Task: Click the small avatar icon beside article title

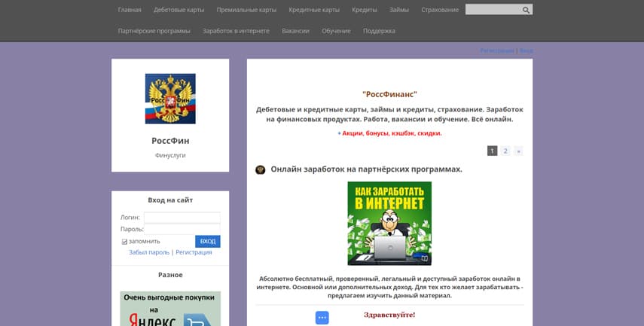Action: 261,169
